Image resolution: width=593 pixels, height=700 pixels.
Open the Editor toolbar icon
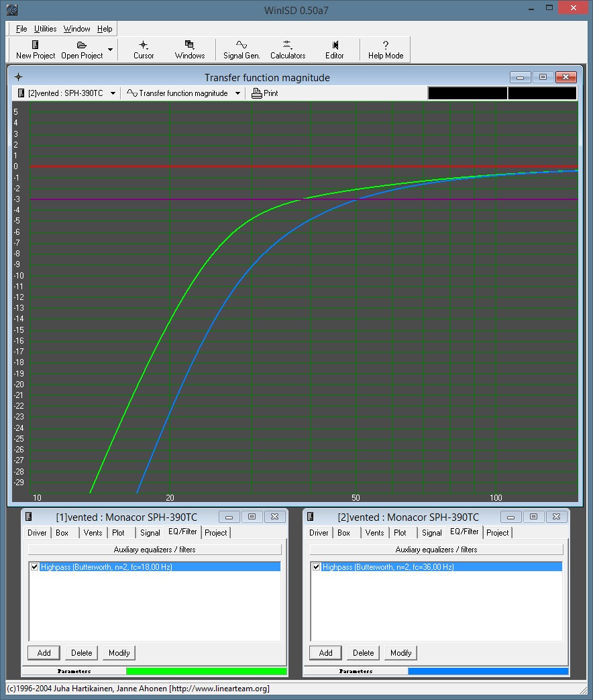[x=334, y=45]
